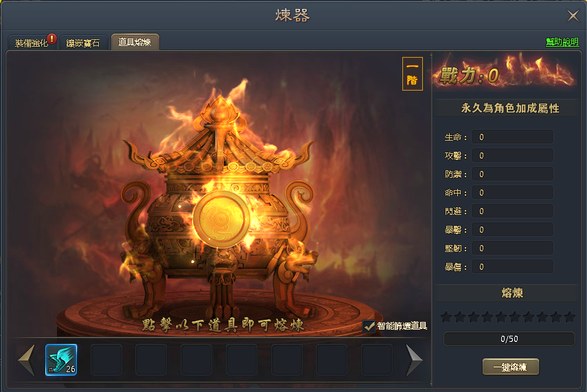
Task: Close the 煉器 window
Action: (x=573, y=16)
